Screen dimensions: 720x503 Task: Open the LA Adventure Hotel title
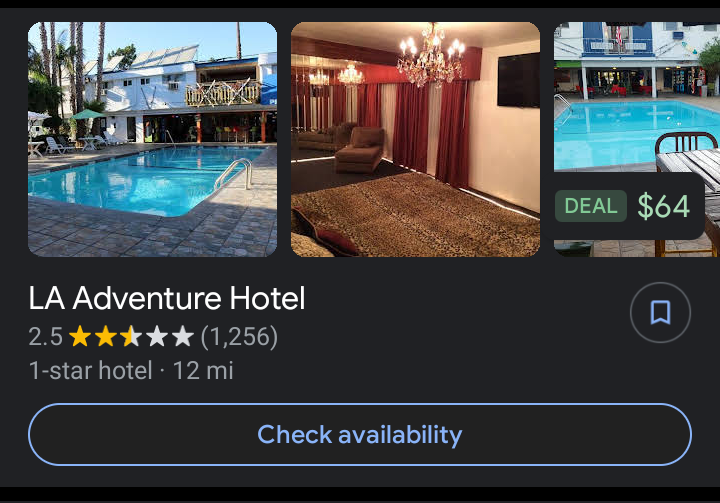pos(167,299)
